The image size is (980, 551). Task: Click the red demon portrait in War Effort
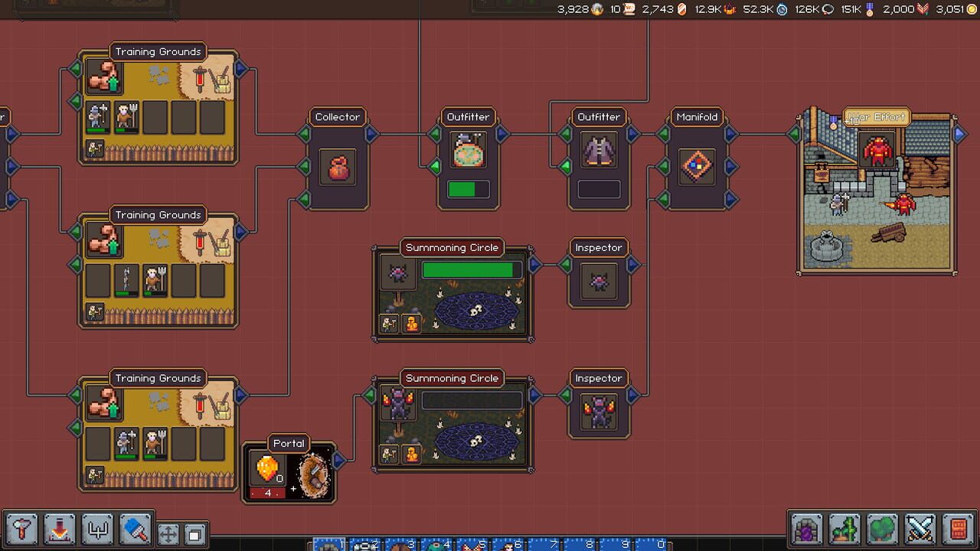click(x=877, y=151)
